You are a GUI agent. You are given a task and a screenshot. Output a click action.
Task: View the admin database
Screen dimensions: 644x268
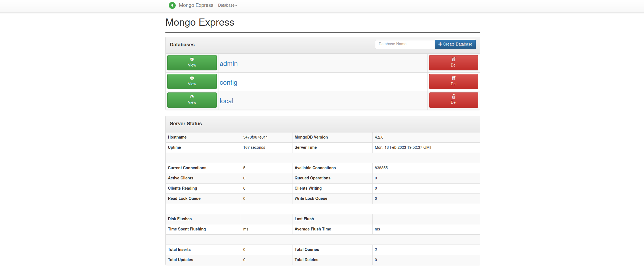click(x=192, y=63)
